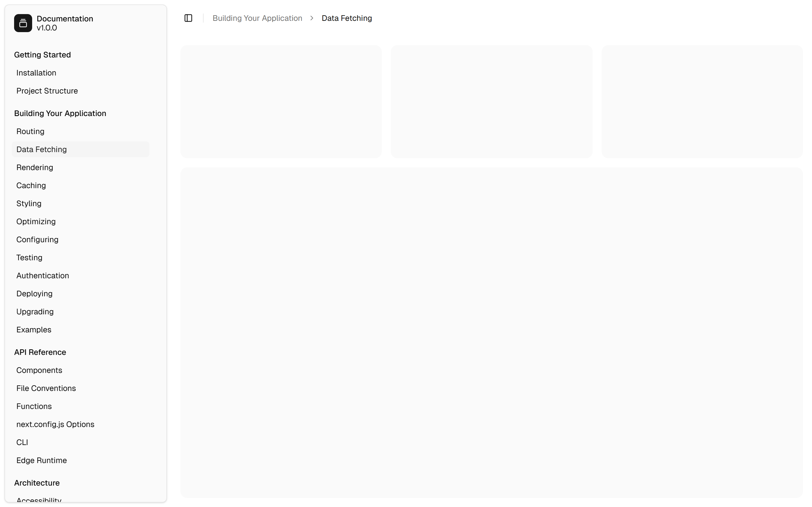Click the Documentation logo icon

tap(23, 23)
